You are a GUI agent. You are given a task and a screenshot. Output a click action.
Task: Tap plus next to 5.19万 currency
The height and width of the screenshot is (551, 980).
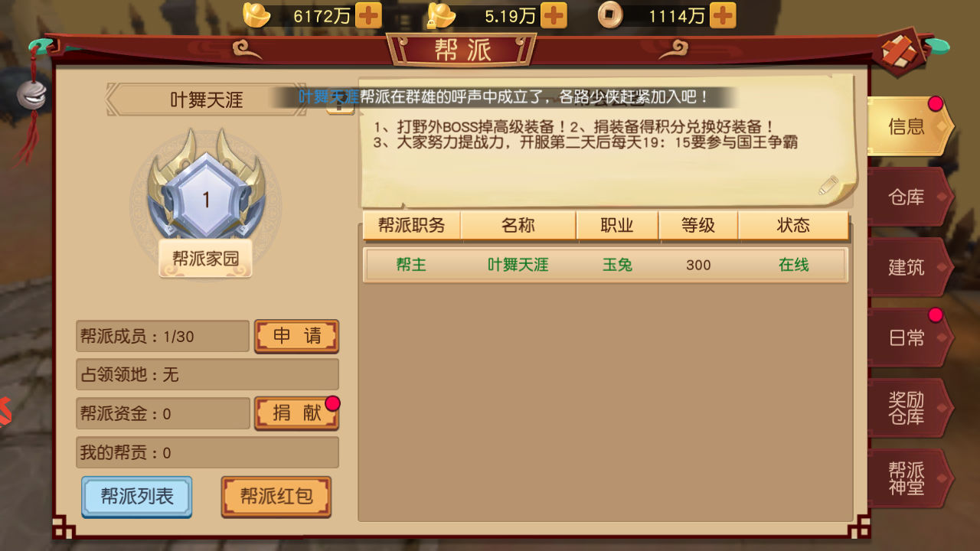tap(554, 15)
